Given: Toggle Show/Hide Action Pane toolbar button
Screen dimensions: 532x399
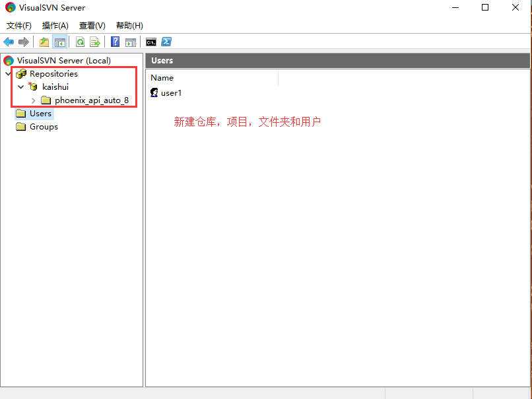Looking at the screenshot, I should [x=131, y=42].
